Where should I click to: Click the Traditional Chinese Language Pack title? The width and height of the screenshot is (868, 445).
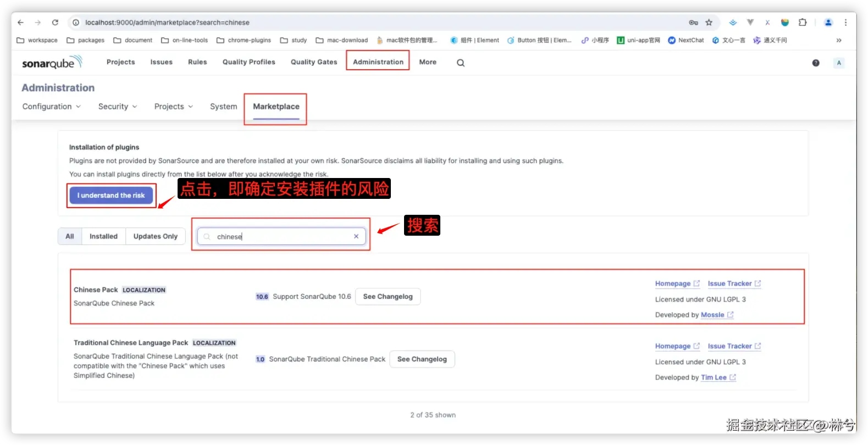pos(131,343)
